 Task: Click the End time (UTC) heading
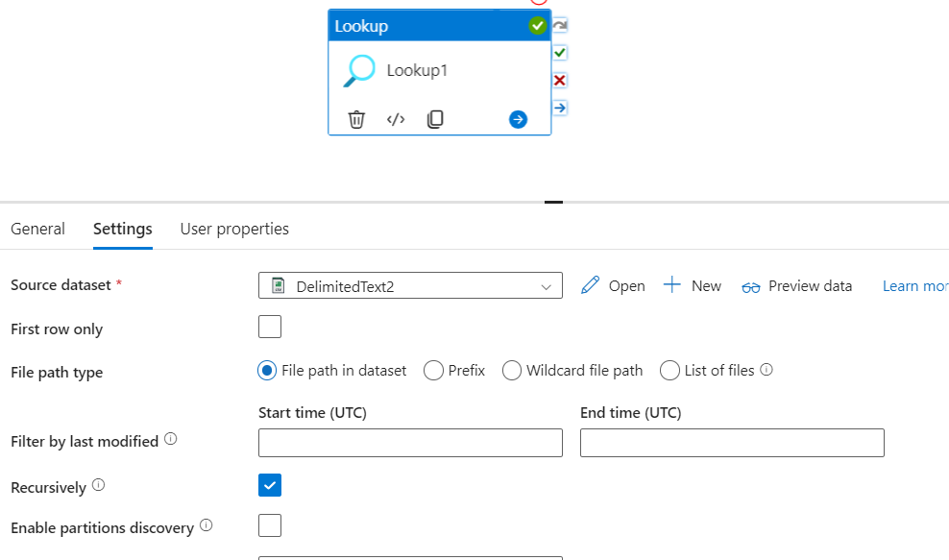click(631, 413)
